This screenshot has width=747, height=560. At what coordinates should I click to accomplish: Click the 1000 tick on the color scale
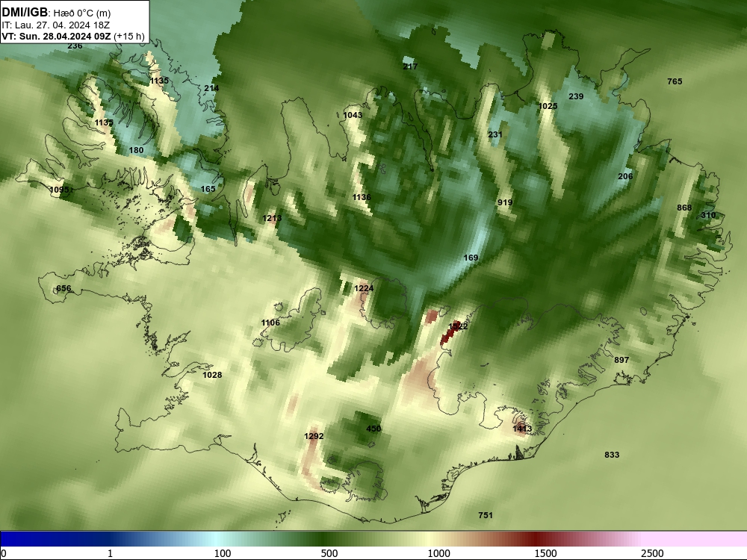point(438,553)
